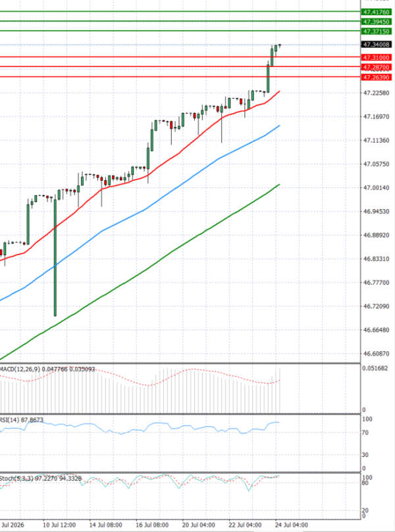Click the 46.60870 price axis value
The image size is (395, 532).
377,354
